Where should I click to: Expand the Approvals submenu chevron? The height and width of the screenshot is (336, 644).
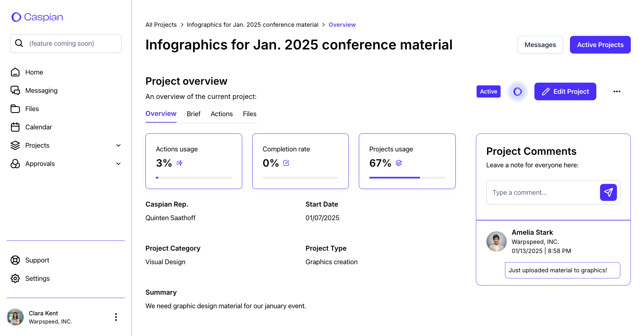pos(118,164)
